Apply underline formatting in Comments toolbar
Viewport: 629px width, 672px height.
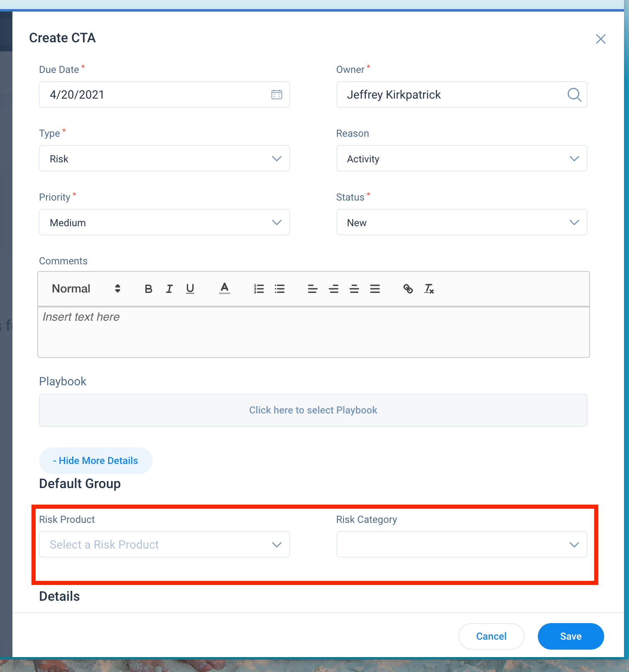tap(190, 289)
